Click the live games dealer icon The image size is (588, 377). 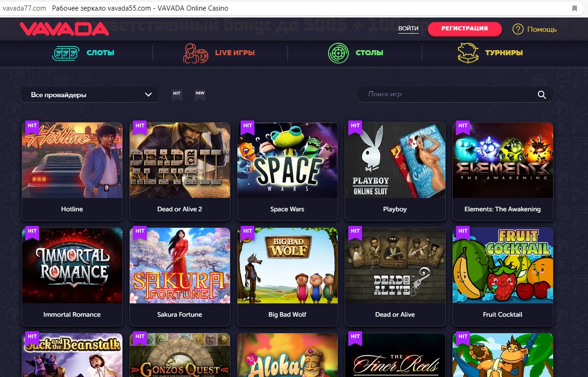pos(196,53)
